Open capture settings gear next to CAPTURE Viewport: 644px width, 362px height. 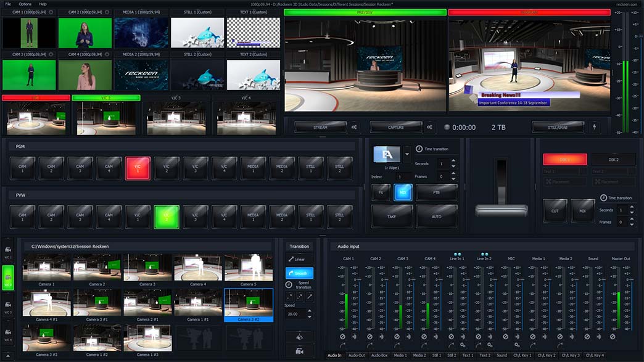429,127
